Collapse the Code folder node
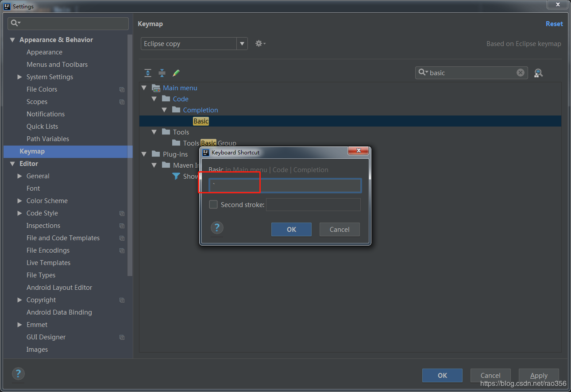Viewport: 571px width, 392px height. click(154, 99)
